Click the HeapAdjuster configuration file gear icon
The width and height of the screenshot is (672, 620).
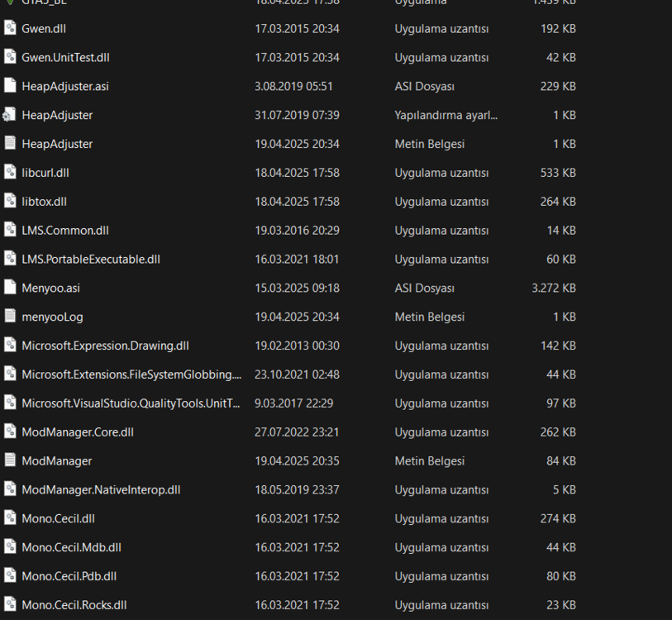[10, 114]
